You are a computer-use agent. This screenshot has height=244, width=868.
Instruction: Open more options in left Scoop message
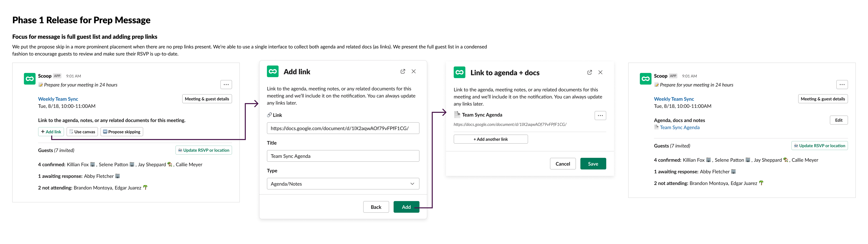(226, 84)
